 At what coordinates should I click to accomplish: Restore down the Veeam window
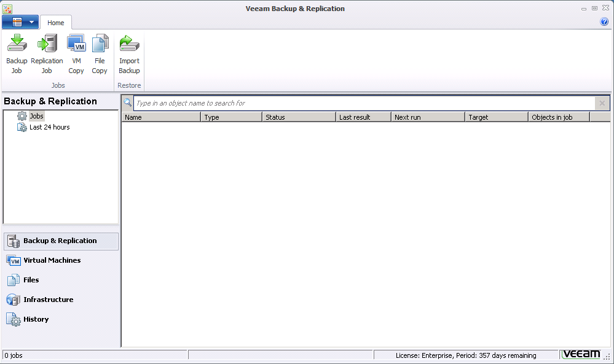click(594, 8)
